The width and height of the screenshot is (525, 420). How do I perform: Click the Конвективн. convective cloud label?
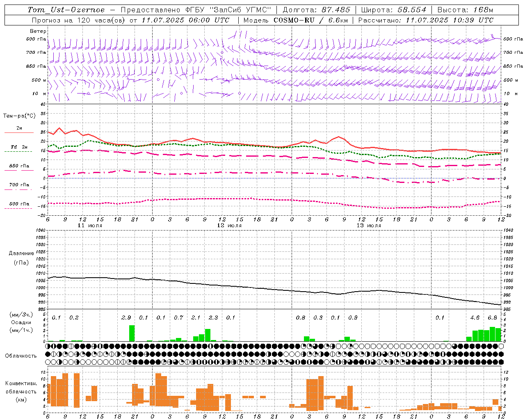[21, 383]
